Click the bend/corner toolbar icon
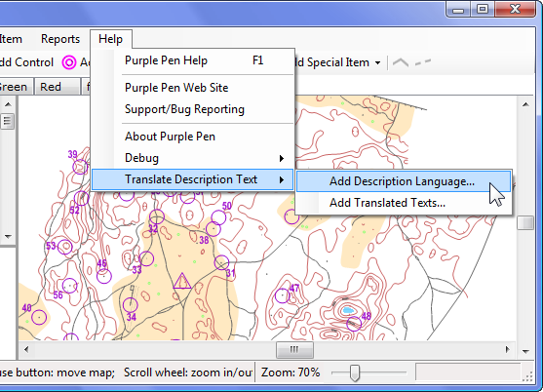Viewport: 543px width, 392px height. click(401, 62)
